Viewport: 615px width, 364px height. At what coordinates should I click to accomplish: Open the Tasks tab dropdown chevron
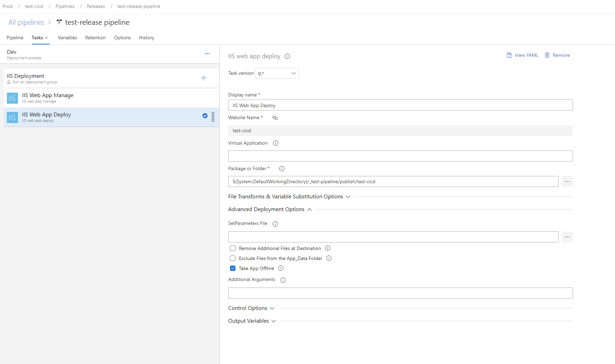coord(47,38)
